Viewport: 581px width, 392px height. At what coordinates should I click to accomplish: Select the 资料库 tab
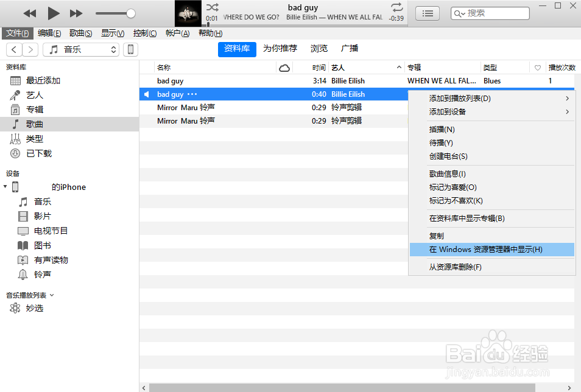coord(237,49)
